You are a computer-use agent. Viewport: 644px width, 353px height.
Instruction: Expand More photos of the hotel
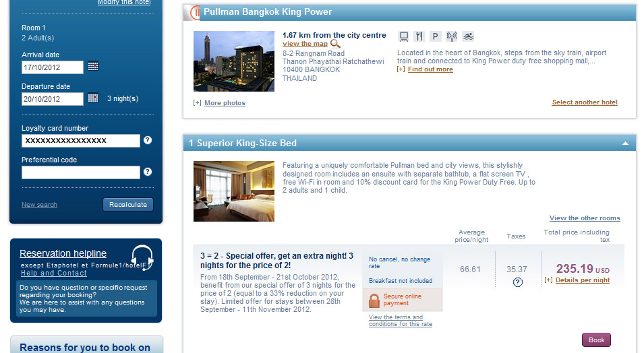pyautogui.click(x=225, y=102)
